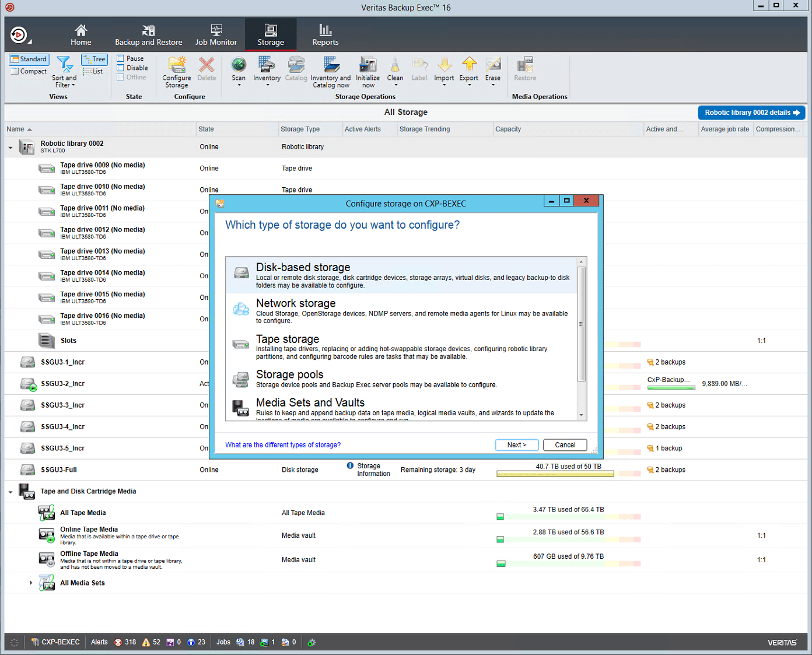812x655 pixels.
Task: Switch to the Reports tab
Action: click(x=325, y=34)
